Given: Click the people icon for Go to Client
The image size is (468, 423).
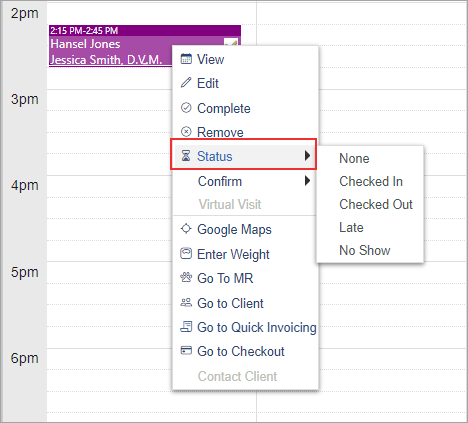Looking at the screenshot, I should click(186, 302).
